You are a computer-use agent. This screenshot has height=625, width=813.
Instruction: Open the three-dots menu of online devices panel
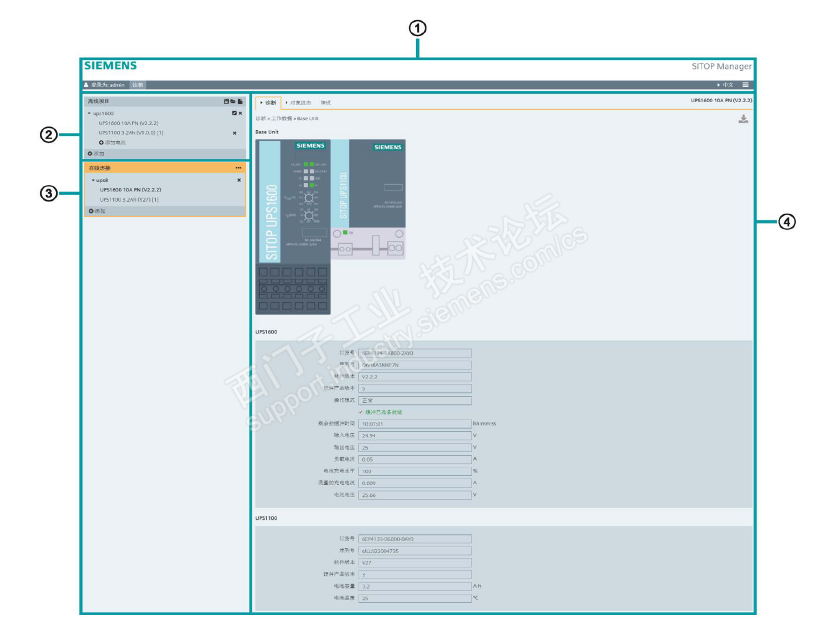click(x=239, y=168)
